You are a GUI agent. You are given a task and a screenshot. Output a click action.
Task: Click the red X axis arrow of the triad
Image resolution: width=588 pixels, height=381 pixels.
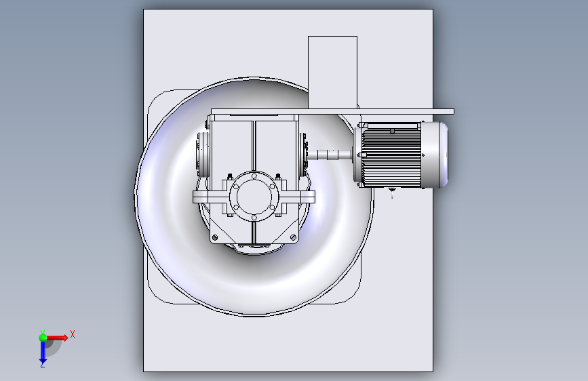coord(58,338)
